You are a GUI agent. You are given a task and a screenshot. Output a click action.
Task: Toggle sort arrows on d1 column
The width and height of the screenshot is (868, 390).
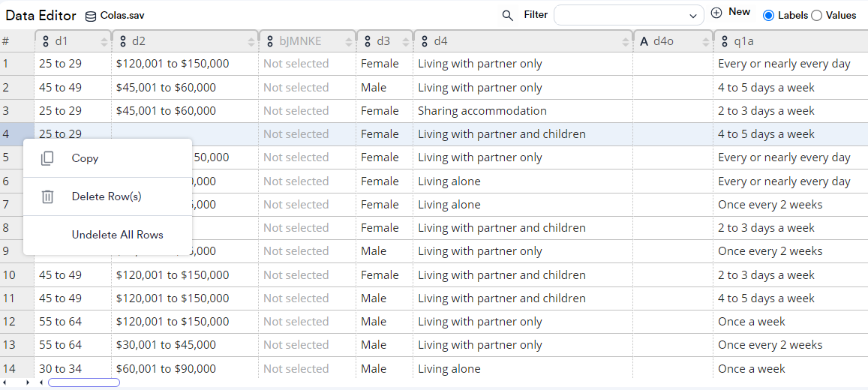point(104,41)
